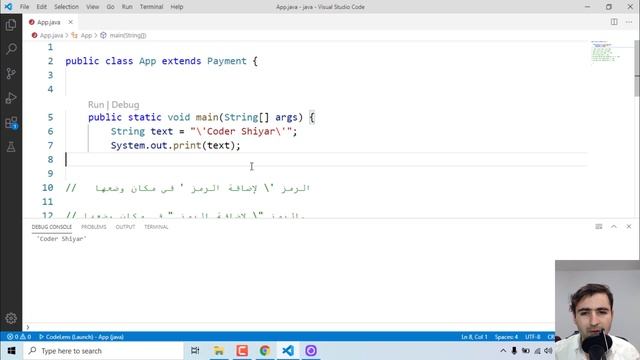Image resolution: width=640 pixels, height=360 pixels.
Task: Switch to the Output panel tab
Action: 125,227
